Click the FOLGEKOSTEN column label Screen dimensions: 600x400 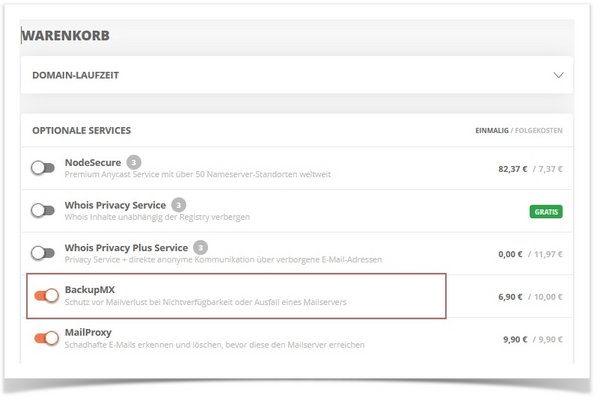[x=539, y=131]
